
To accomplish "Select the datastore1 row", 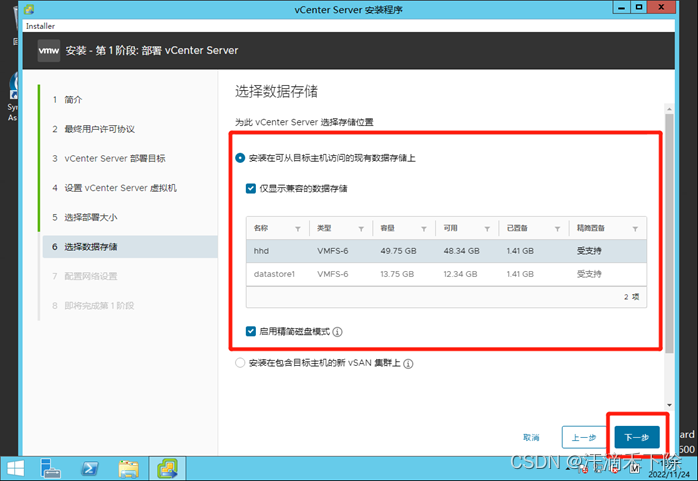I will [x=446, y=274].
